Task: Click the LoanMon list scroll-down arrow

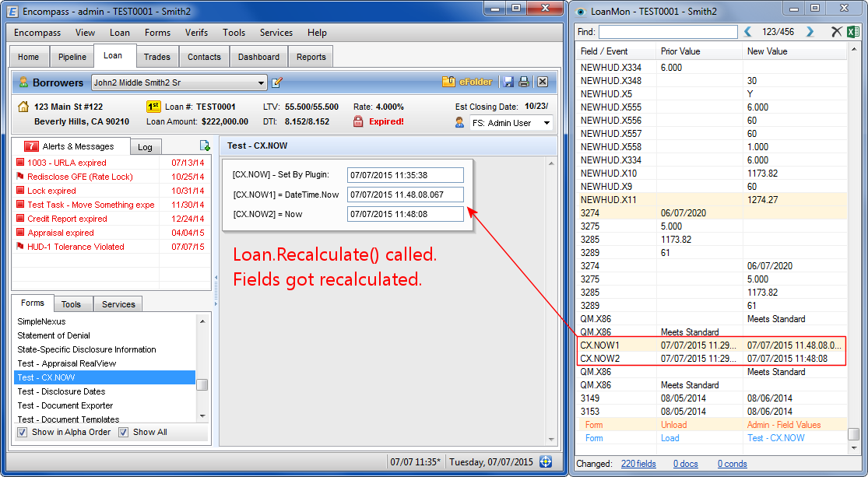Action: click(854, 447)
